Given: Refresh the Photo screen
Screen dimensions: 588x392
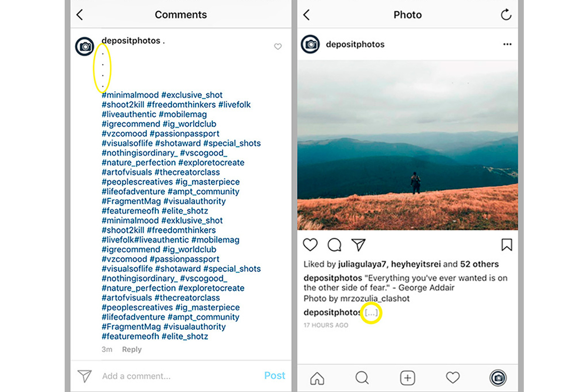Looking at the screenshot, I should (x=506, y=15).
